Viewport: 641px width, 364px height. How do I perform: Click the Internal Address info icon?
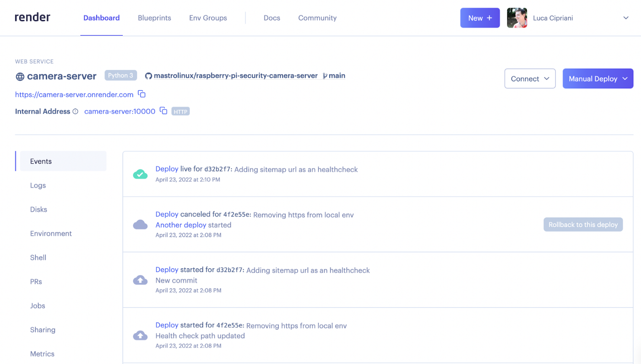(x=76, y=111)
